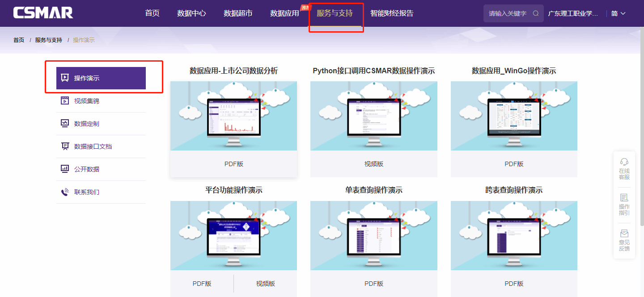Click the CSMAR logo

tap(43, 13)
